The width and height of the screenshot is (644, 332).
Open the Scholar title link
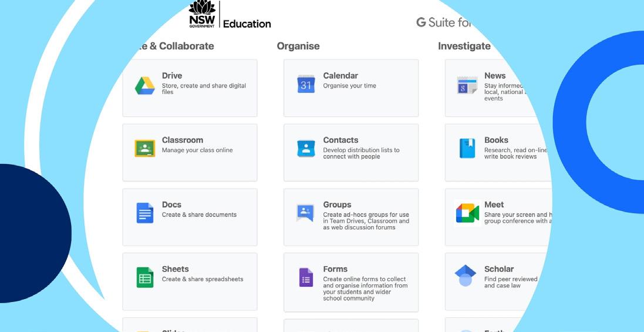tap(499, 269)
